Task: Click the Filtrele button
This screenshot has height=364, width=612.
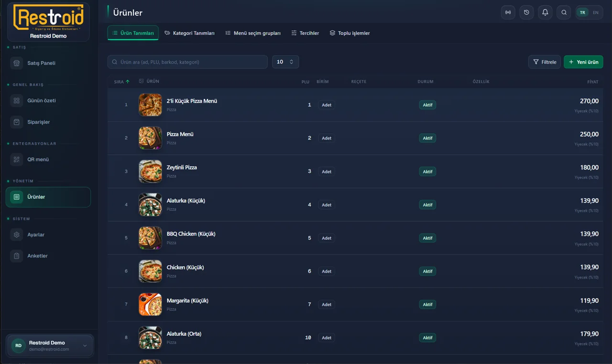Action: (x=544, y=62)
